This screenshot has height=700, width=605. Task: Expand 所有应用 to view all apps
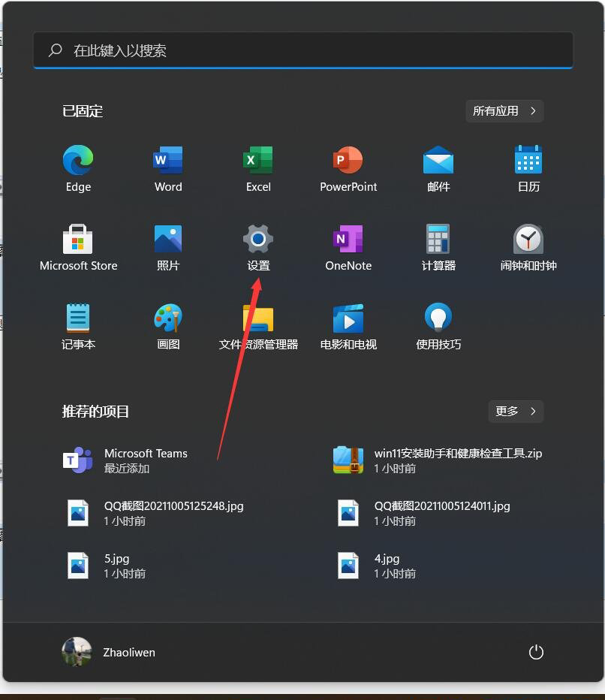(504, 110)
